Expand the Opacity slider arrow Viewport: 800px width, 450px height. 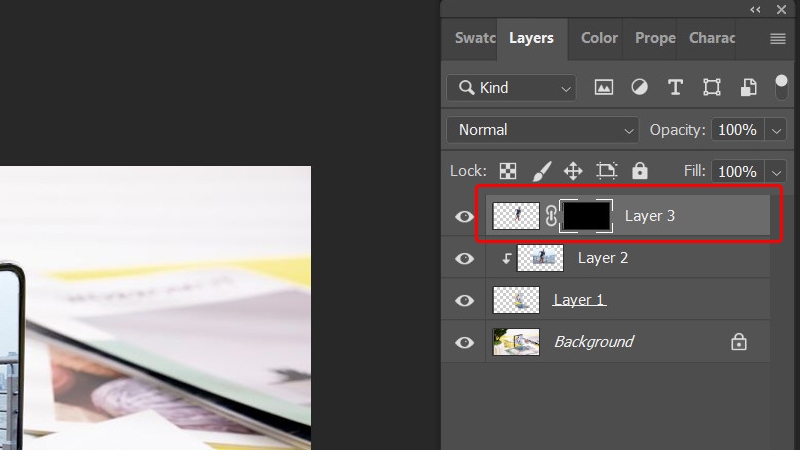[x=776, y=131]
